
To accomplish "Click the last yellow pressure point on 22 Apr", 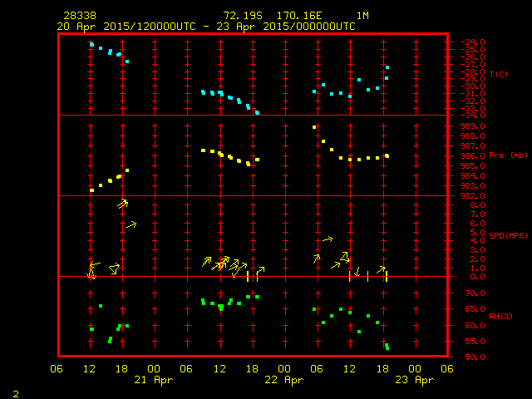I will (387, 155).
